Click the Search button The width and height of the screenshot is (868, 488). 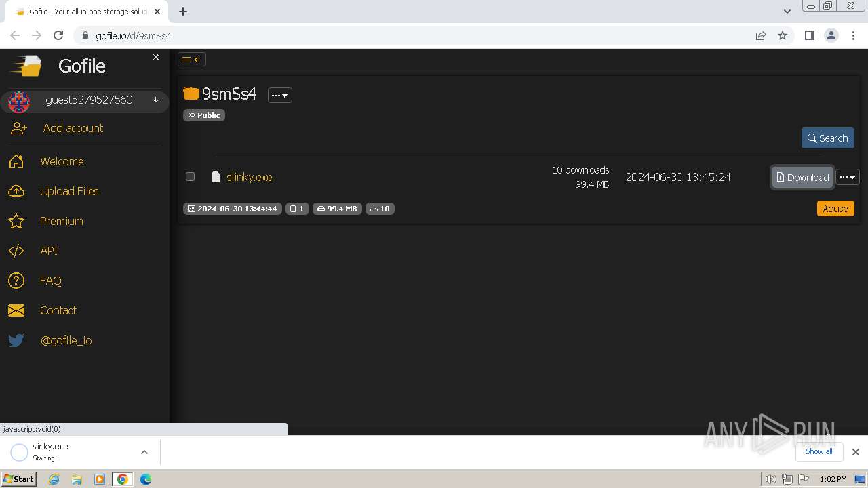827,138
